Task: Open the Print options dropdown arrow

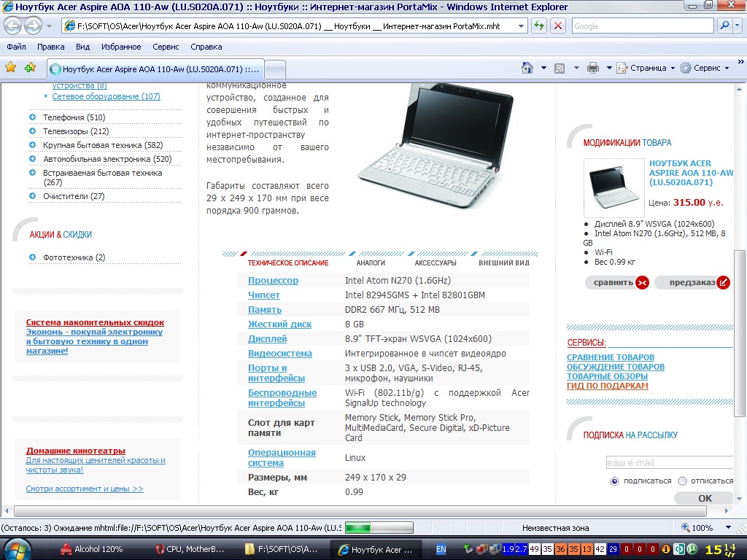Action: (x=609, y=68)
